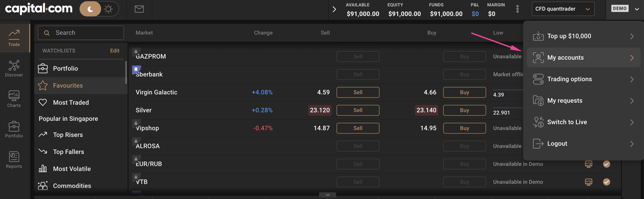This screenshot has width=644, height=199.
Task: Select My accounts menu entry
Action: [583, 58]
